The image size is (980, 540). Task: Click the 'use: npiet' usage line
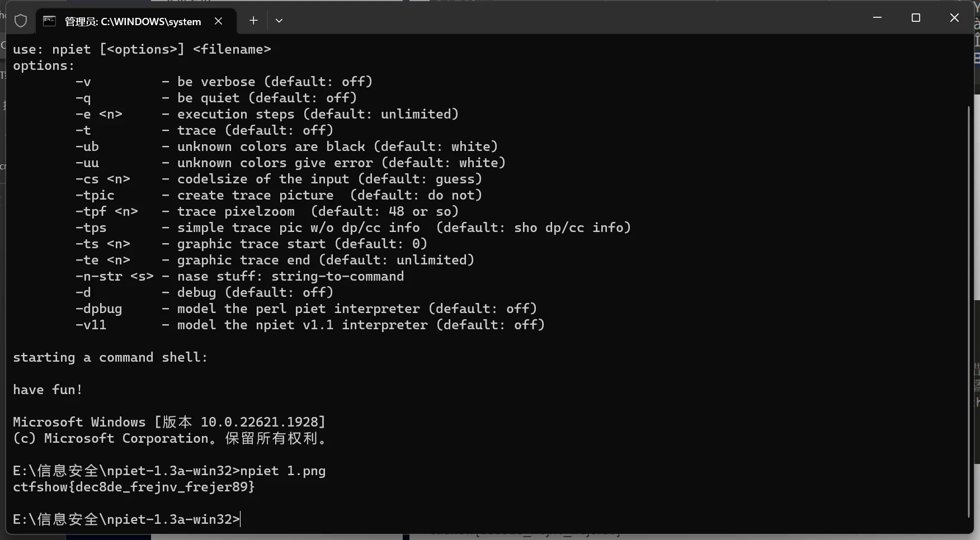click(x=142, y=49)
